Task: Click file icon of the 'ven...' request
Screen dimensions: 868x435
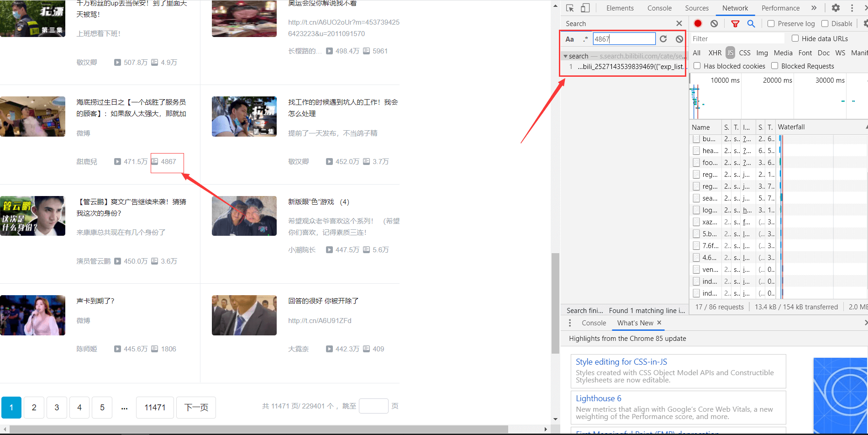Action: click(x=696, y=270)
